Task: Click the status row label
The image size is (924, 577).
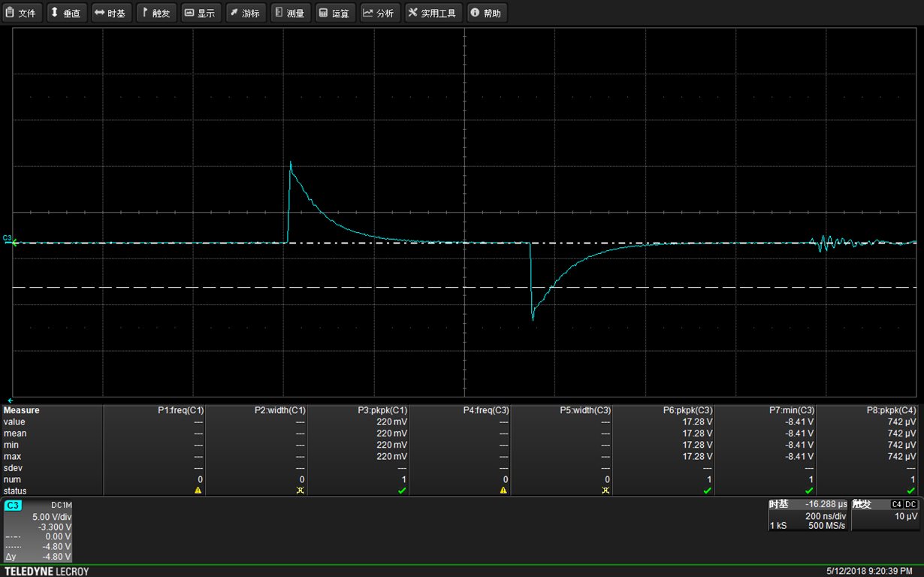Action: (14, 491)
